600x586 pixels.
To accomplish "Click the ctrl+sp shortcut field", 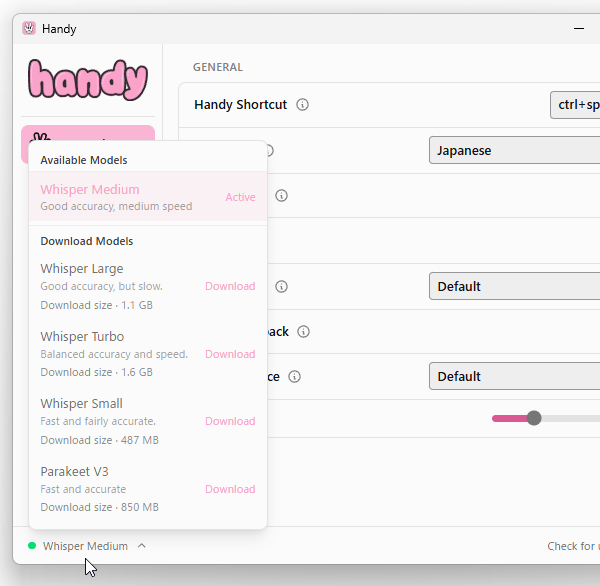I will [577, 105].
